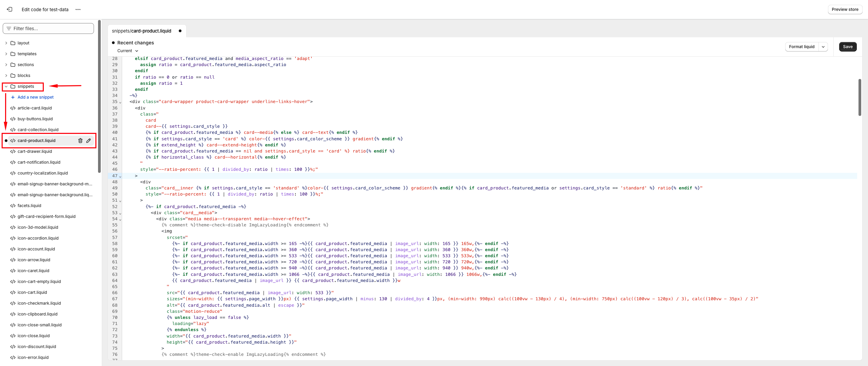
Task: Toggle fold arrow at line 53
Action: click(120, 213)
